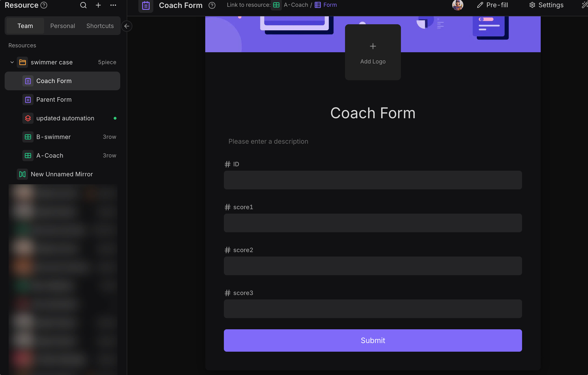Collapse sidebar with the left arrow button
The width and height of the screenshot is (588, 375).
tap(127, 26)
